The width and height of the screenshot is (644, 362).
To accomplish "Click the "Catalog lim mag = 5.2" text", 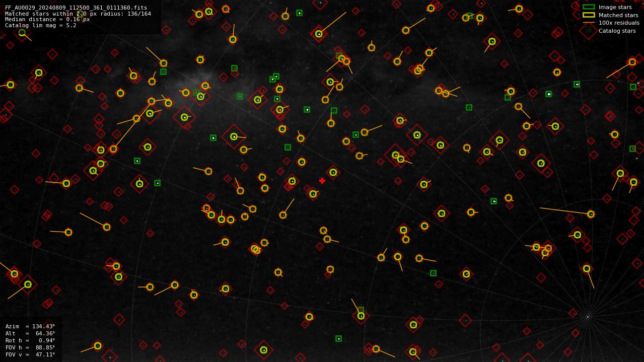I will [x=41, y=25].
